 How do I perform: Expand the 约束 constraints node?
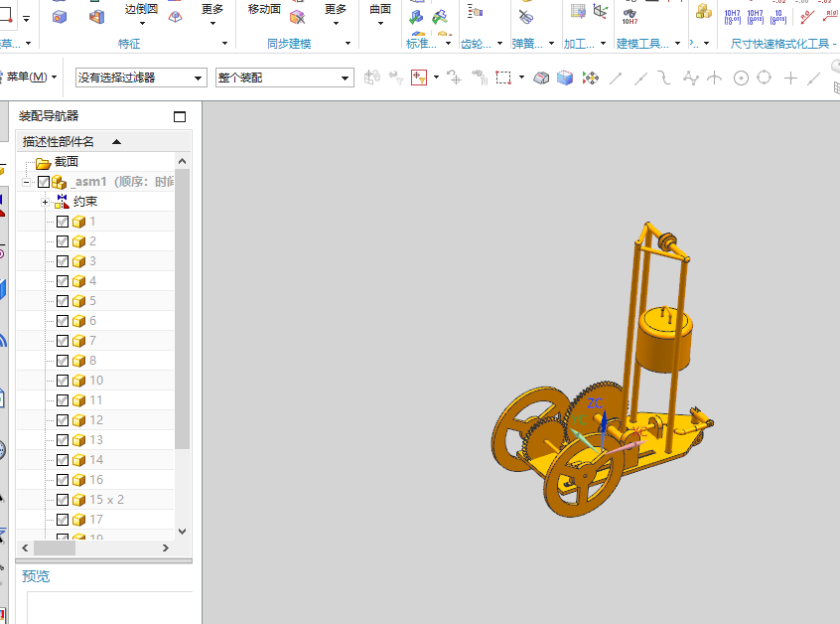45,202
